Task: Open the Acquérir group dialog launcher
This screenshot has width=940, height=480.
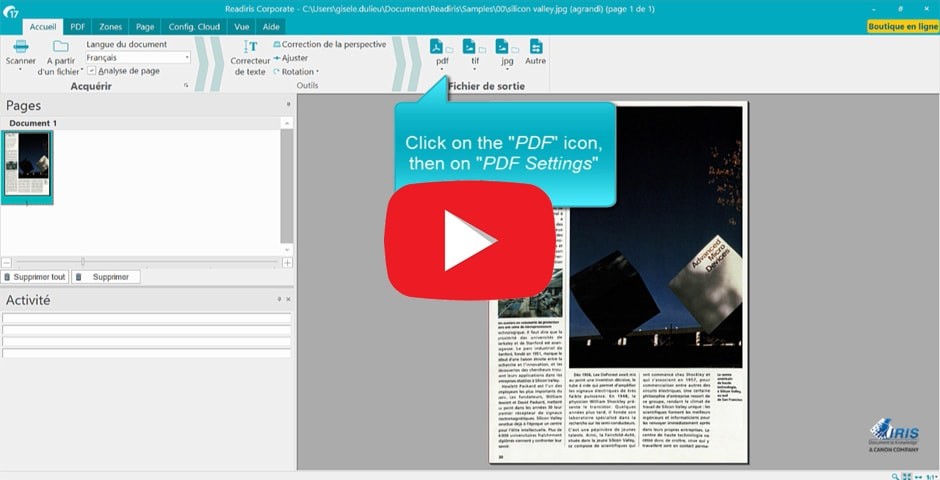Action: [x=186, y=86]
